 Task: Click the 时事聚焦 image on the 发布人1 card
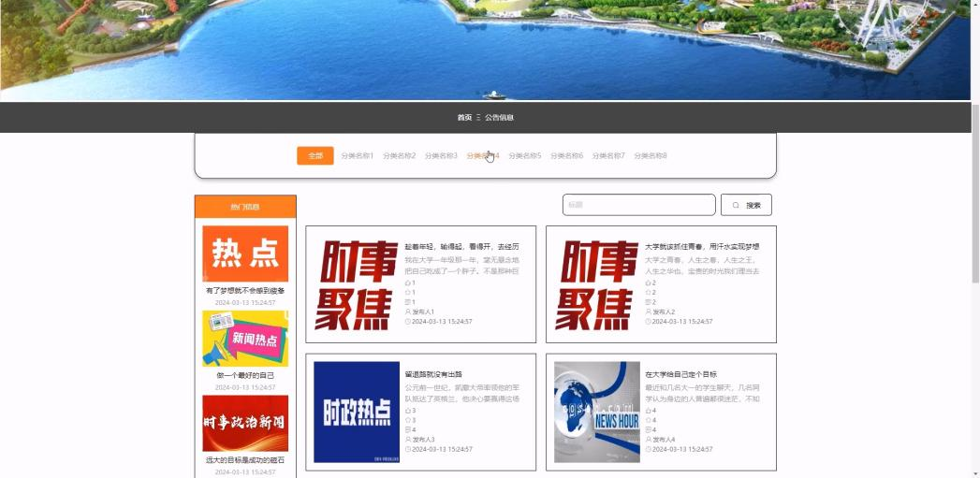357,285
